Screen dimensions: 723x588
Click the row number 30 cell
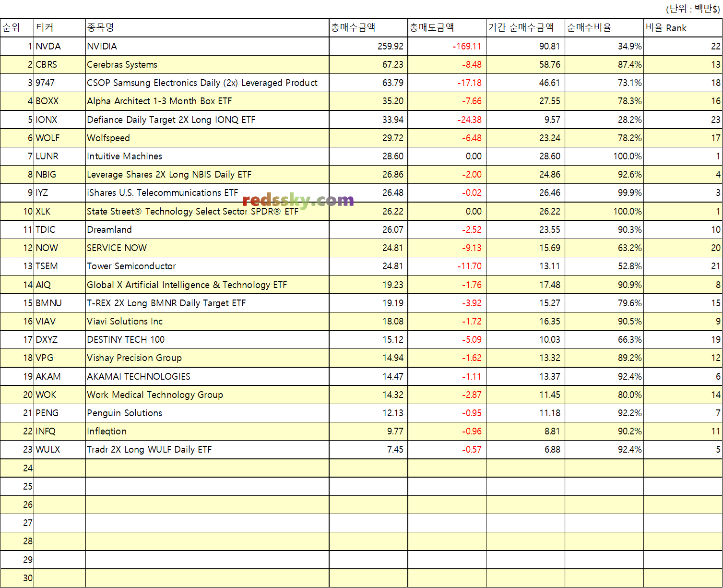pos(17,578)
